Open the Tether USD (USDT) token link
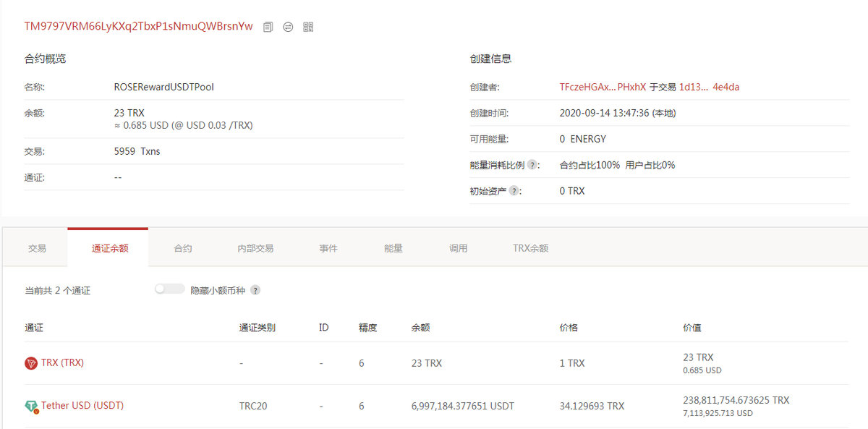 pyautogui.click(x=82, y=406)
